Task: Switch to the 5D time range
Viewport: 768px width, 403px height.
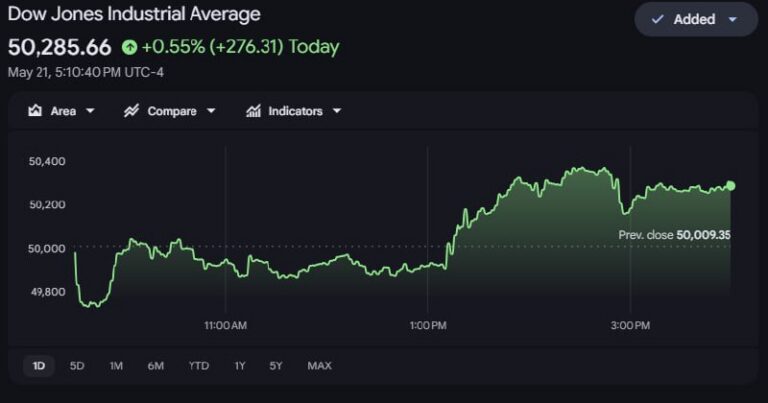Action: click(x=77, y=366)
